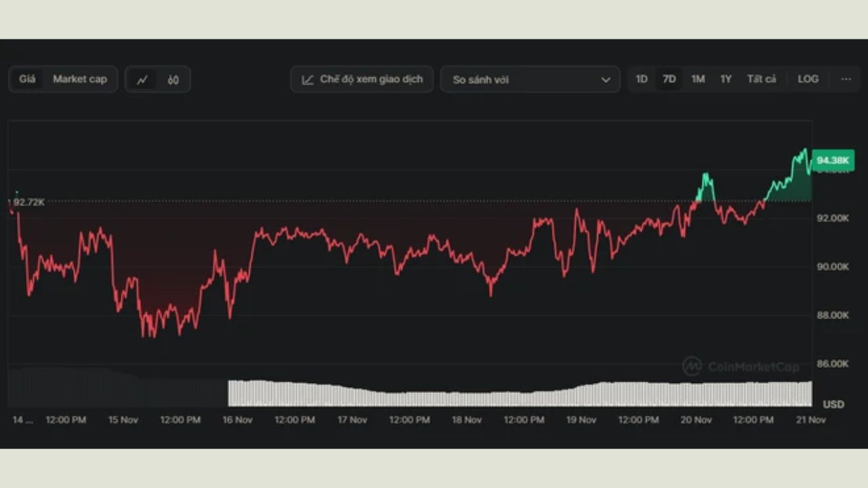
Task: Click the 15 Nov date label
Action: click(x=123, y=420)
